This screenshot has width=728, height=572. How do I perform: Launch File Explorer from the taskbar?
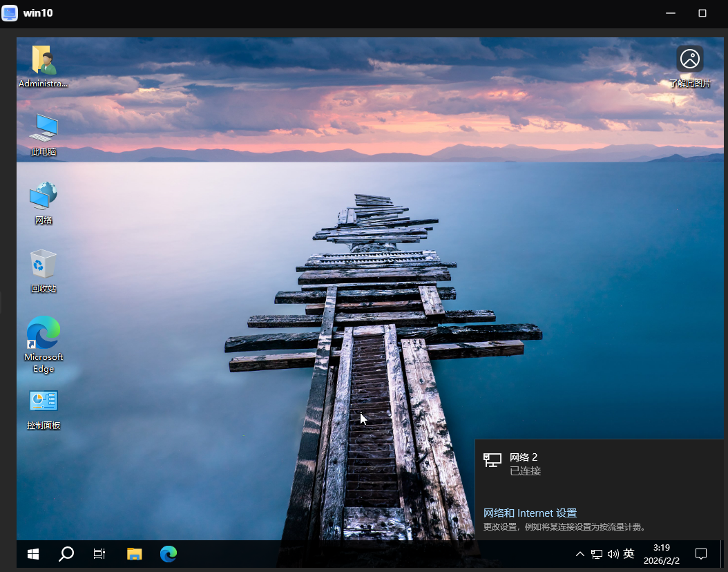coord(134,553)
